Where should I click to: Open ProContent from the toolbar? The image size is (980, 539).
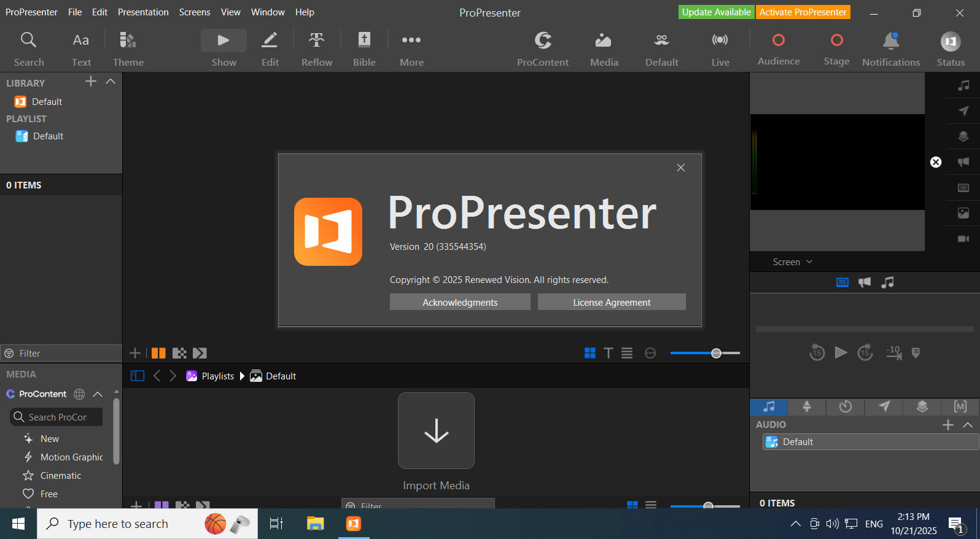(x=543, y=49)
